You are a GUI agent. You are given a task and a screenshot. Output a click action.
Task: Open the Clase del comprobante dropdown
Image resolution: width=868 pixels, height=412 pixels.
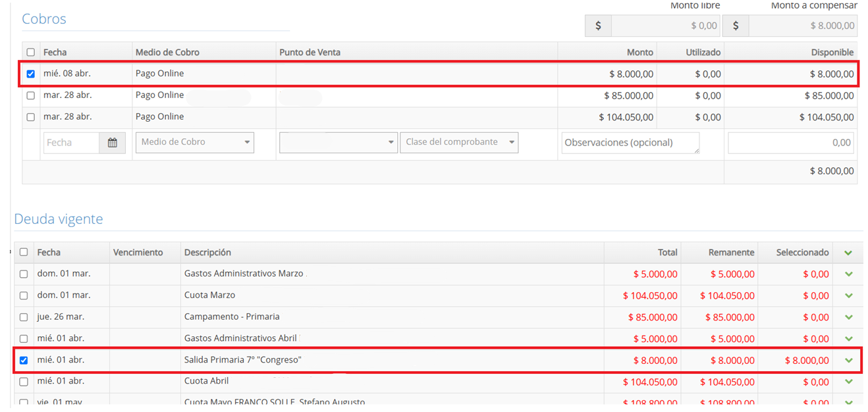click(459, 142)
